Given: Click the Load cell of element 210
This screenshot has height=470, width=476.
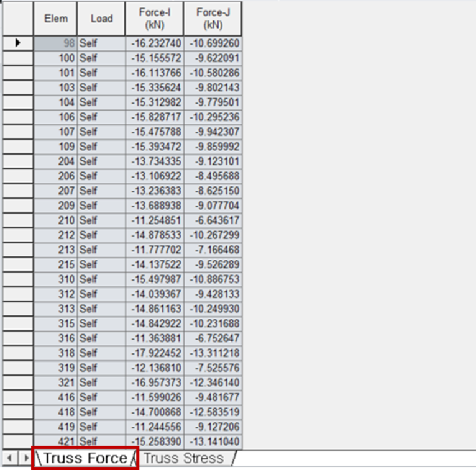Looking at the screenshot, I should (x=101, y=220).
